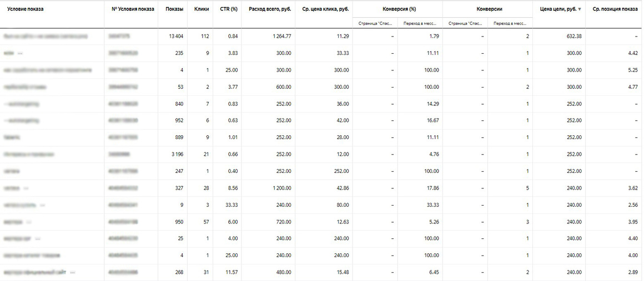Open ellipsis on the row with 950 показы
The height and width of the screenshot is (281, 644).
28,222
